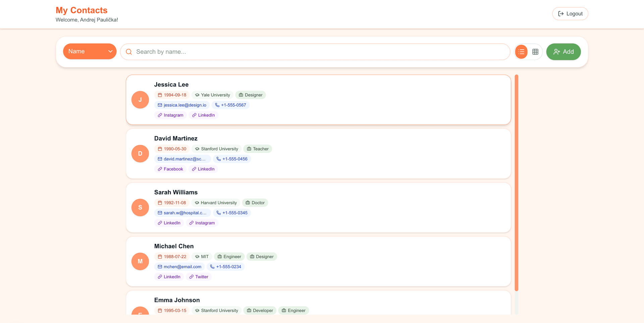Select Sarah Williams's S avatar
Viewport: 644px width, 323px height.
click(x=140, y=207)
